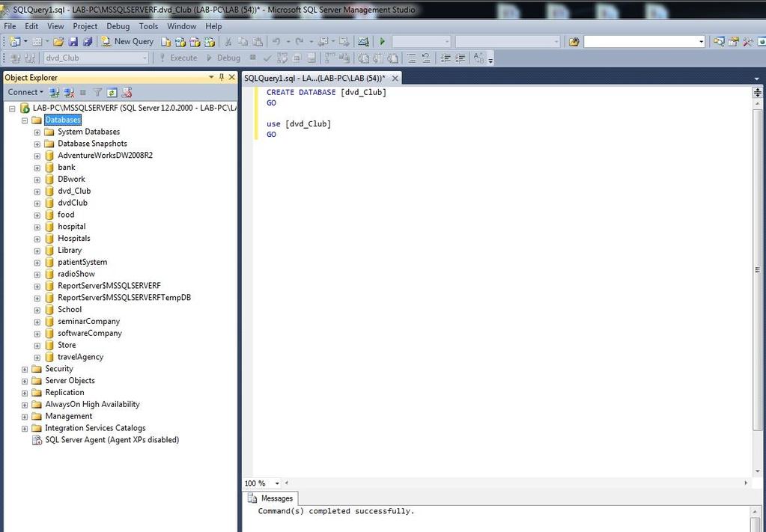Viewport: 766px width, 532px height.
Task: Toggle the Object Explorer auto-hide pin
Action: [x=222, y=77]
